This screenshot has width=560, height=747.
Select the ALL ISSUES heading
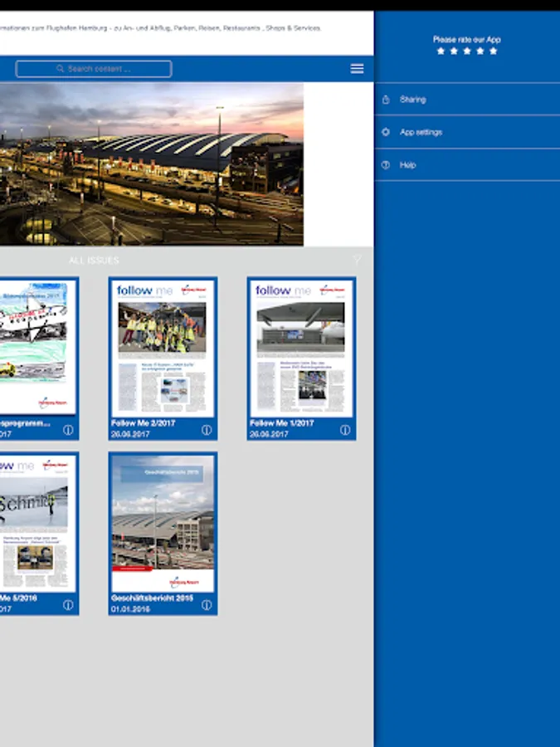point(94,260)
